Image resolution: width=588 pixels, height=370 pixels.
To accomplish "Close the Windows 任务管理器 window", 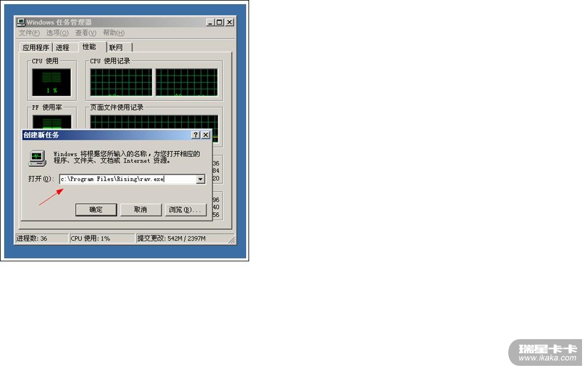I will coord(229,23).
